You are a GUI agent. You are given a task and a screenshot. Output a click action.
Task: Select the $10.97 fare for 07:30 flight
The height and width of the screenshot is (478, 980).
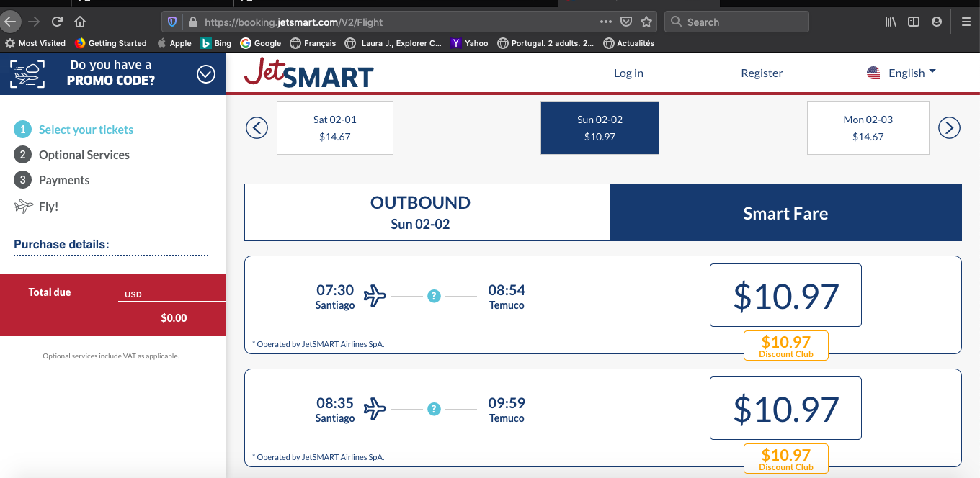[785, 295]
